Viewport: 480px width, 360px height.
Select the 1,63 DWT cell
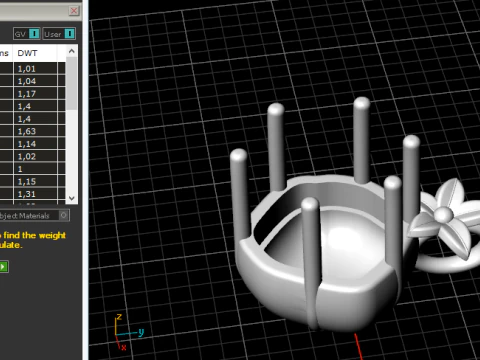[35, 131]
